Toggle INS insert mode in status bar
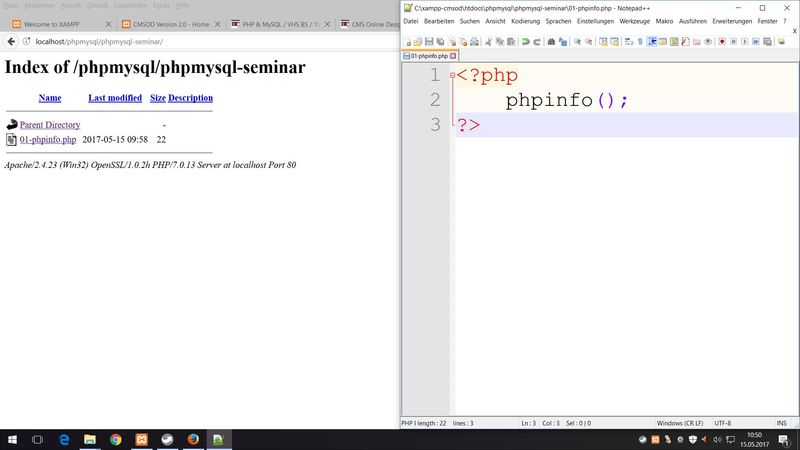800x450 pixels. point(780,423)
